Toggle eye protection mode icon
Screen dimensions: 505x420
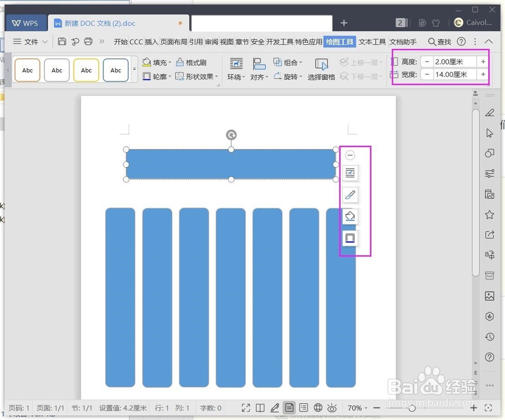tap(332, 408)
